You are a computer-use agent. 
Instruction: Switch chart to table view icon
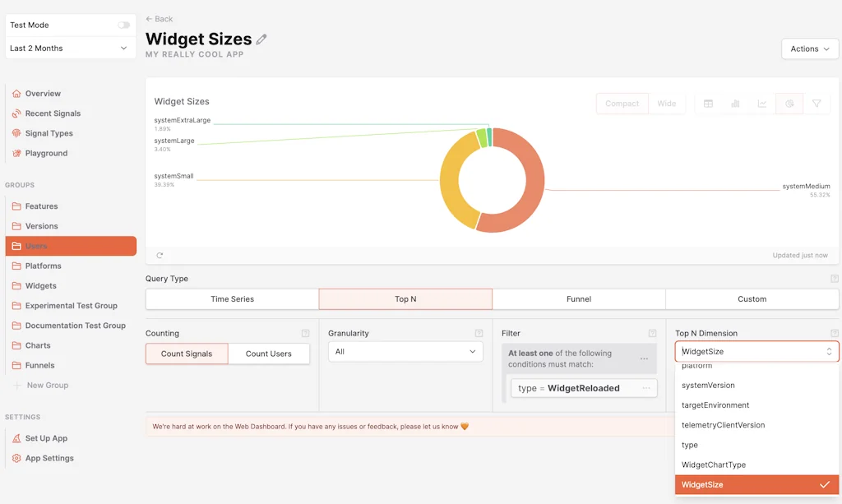point(708,104)
